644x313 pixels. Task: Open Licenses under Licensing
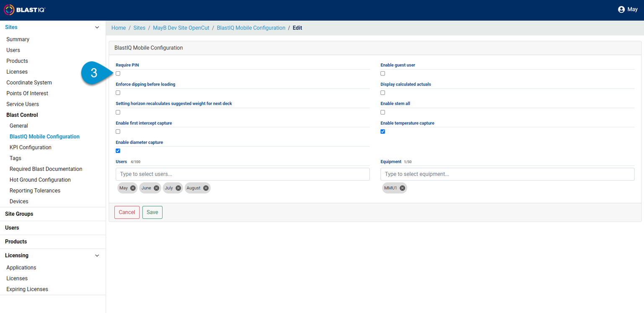17,279
